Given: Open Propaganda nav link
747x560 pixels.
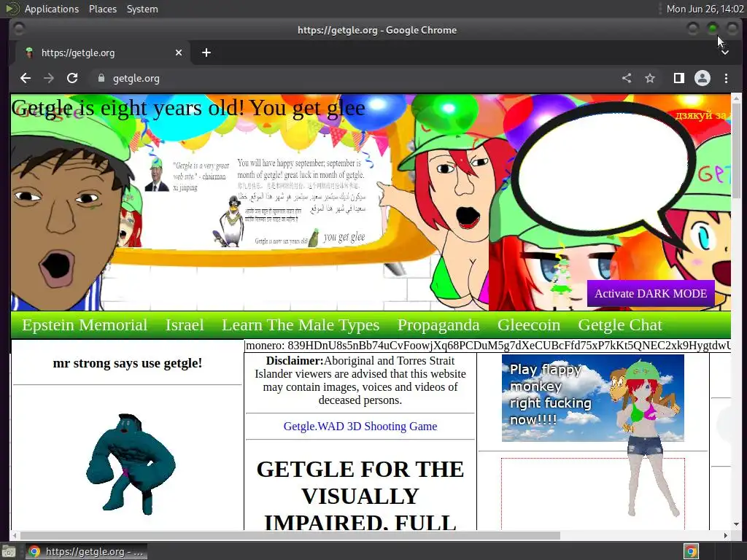Looking at the screenshot, I should pyautogui.click(x=438, y=324).
